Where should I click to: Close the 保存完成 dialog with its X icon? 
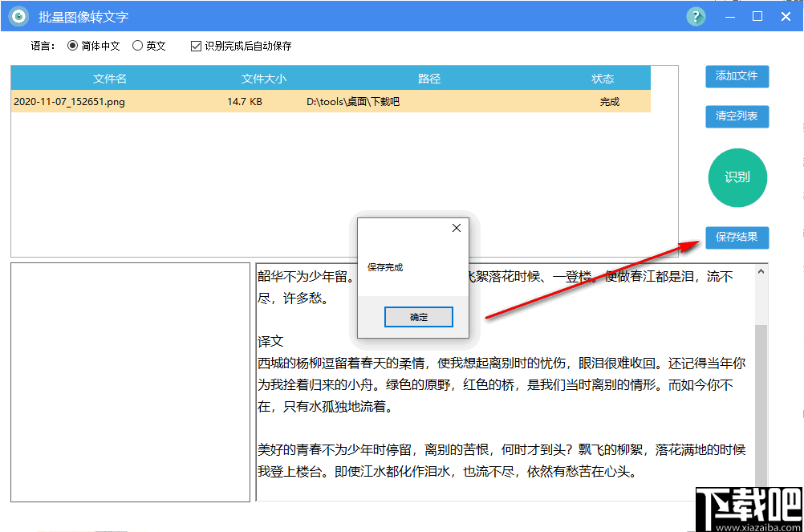(x=456, y=228)
